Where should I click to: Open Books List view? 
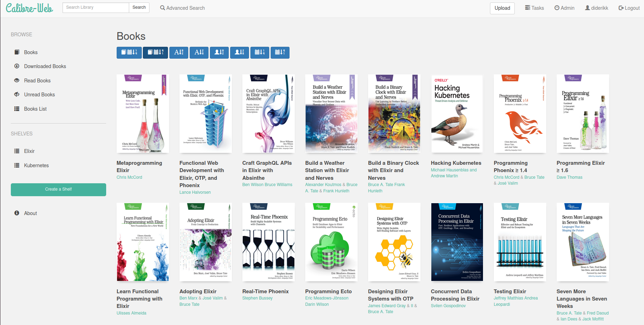pyautogui.click(x=35, y=109)
